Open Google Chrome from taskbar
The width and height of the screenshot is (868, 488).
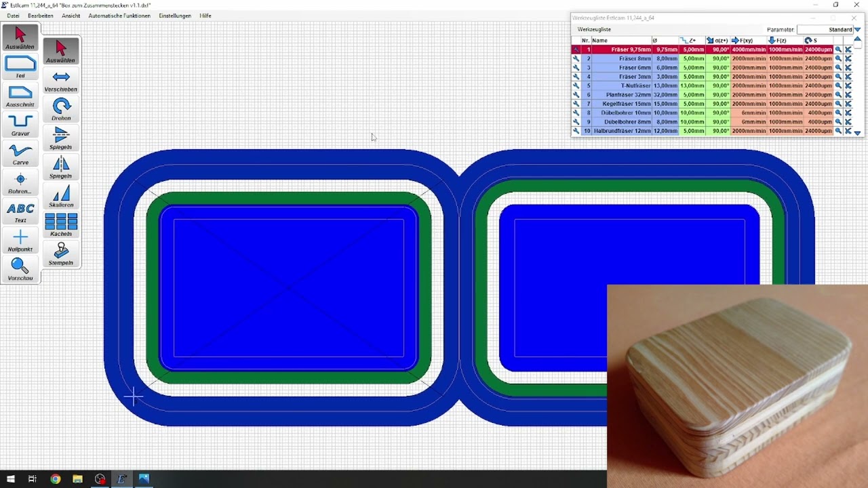tap(55, 479)
